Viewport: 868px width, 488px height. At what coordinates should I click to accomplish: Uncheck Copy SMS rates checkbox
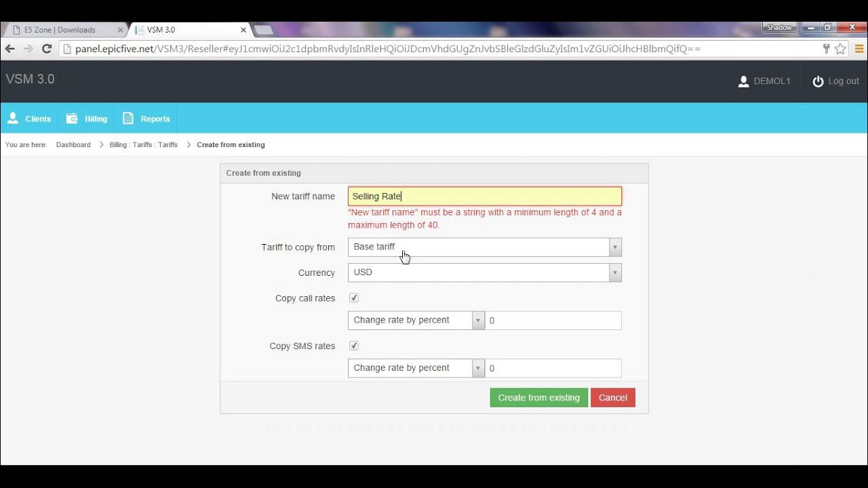353,346
